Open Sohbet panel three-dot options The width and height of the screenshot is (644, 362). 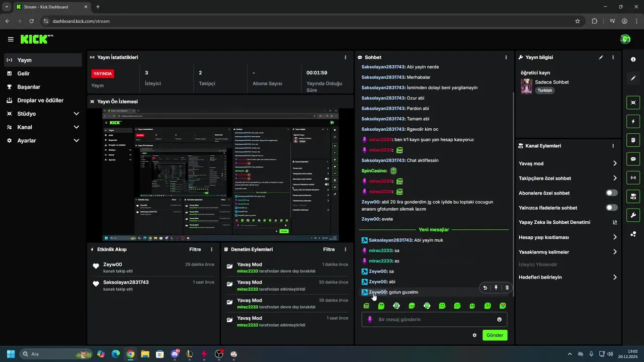(506, 57)
